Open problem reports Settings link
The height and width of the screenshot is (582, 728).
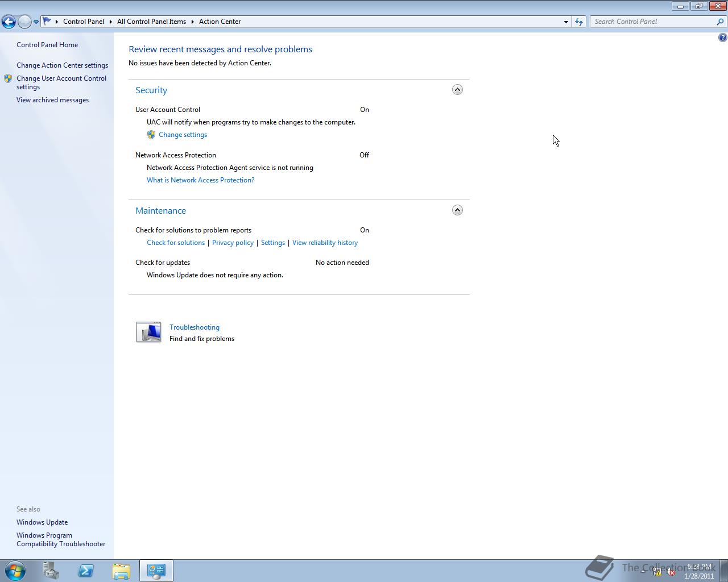pyautogui.click(x=273, y=243)
